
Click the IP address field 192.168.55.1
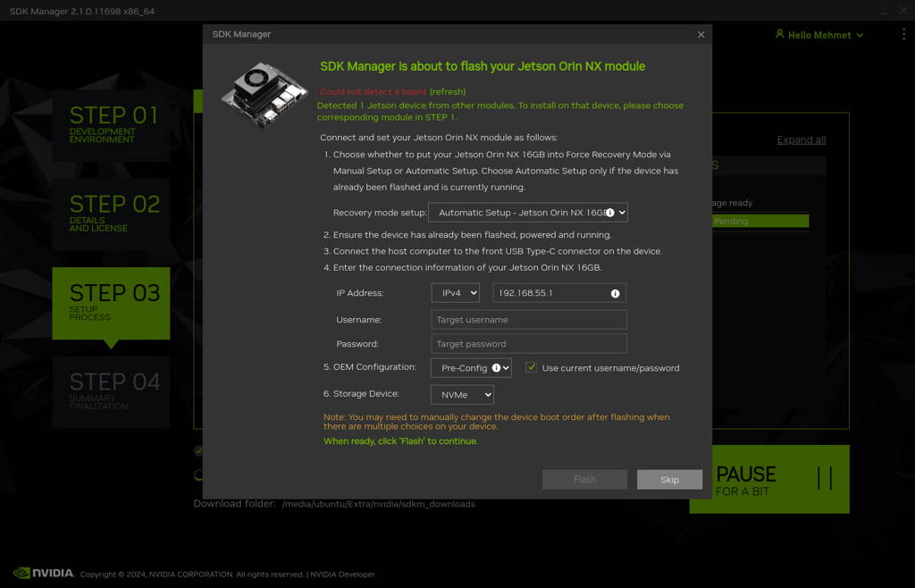click(x=559, y=293)
